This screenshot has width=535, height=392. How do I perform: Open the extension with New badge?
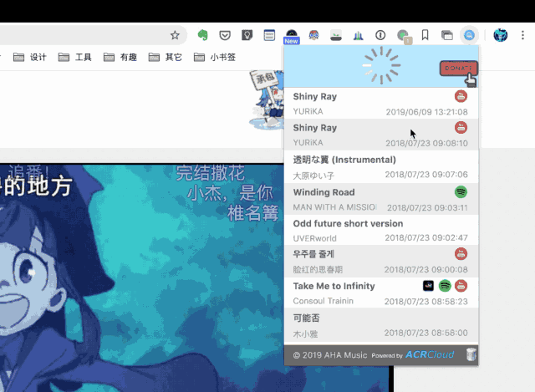coord(292,37)
